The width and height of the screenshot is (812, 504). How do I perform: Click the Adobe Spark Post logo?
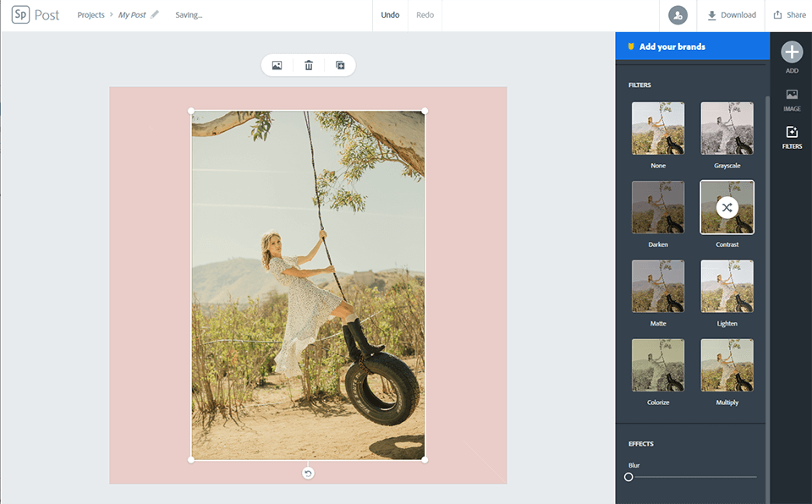coord(35,15)
